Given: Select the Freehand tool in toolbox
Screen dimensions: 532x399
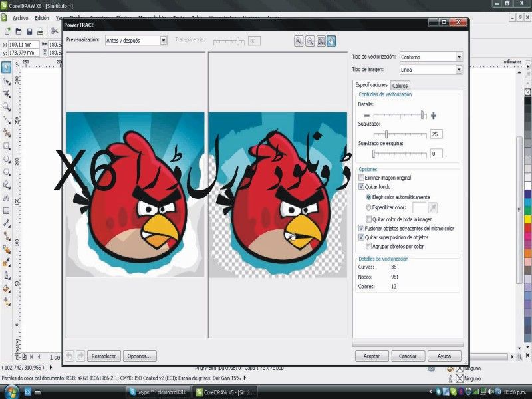Looking at the screenshot, I should click(x=7, y=120).
